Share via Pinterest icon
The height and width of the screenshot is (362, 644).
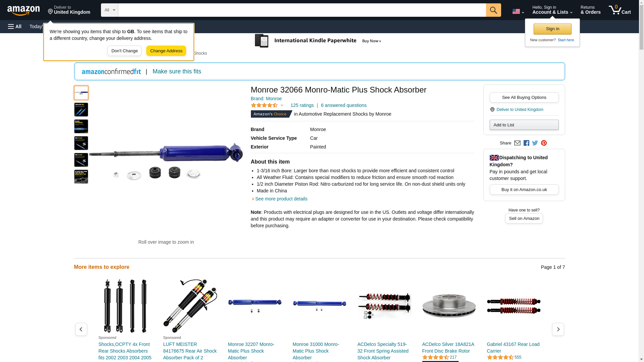pyautogui.click(x=544, y=143)
